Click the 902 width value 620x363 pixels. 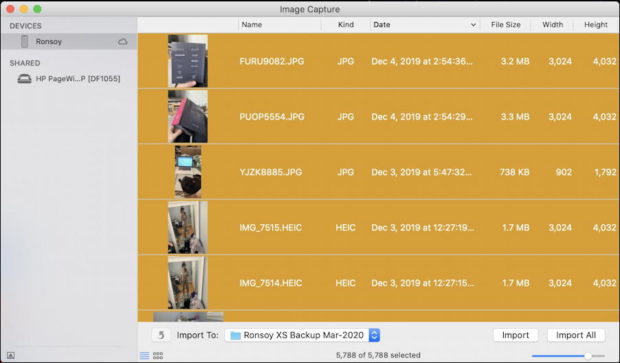click(563, 172)
